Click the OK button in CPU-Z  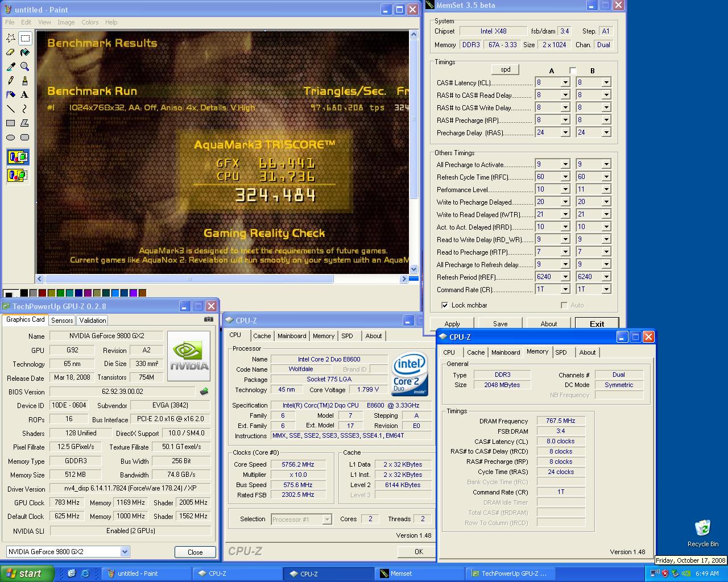click(x=419, y=551)
